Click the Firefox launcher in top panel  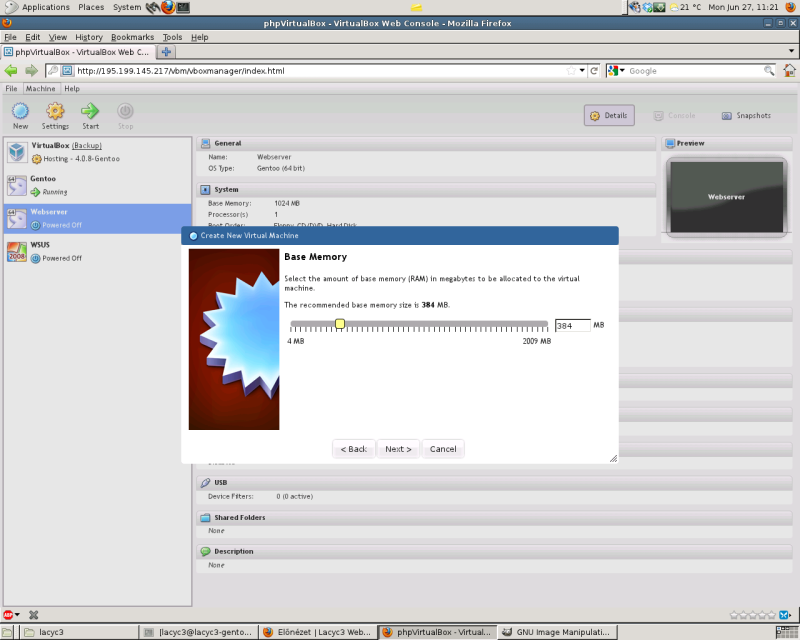pos(168,7)
